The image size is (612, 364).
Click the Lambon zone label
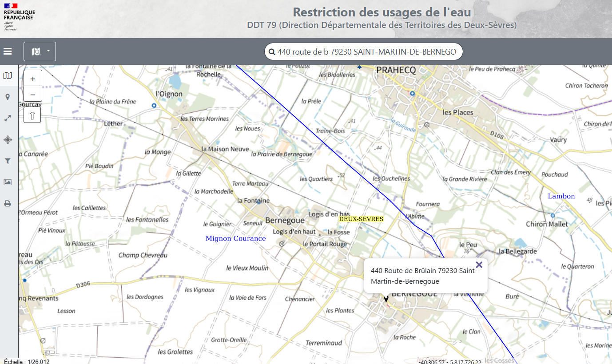click(x=561, y=196)
